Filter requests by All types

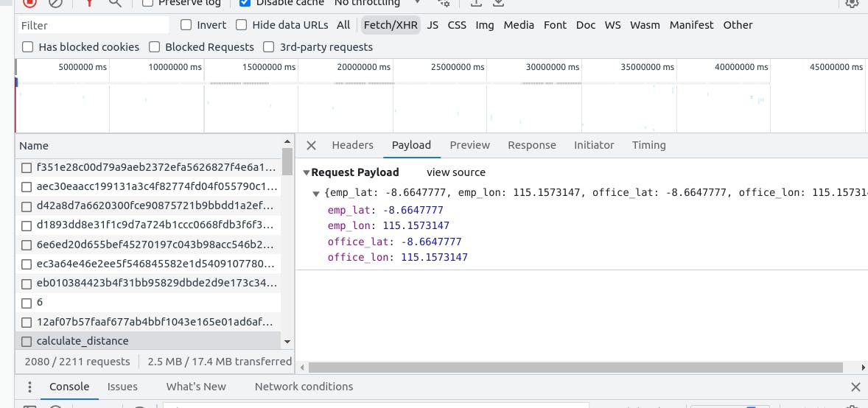(343, 25)
